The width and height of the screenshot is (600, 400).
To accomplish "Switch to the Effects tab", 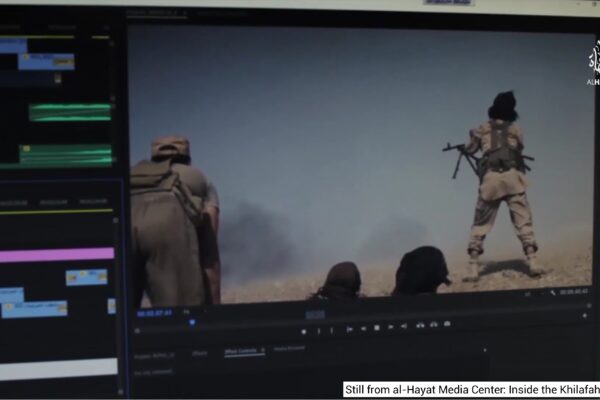I will coord(199,353).
